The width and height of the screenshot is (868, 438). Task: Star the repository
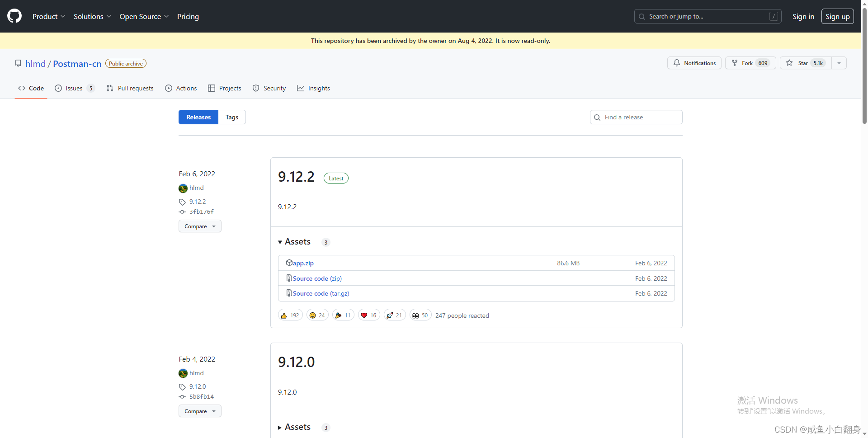tap(806, 63)
